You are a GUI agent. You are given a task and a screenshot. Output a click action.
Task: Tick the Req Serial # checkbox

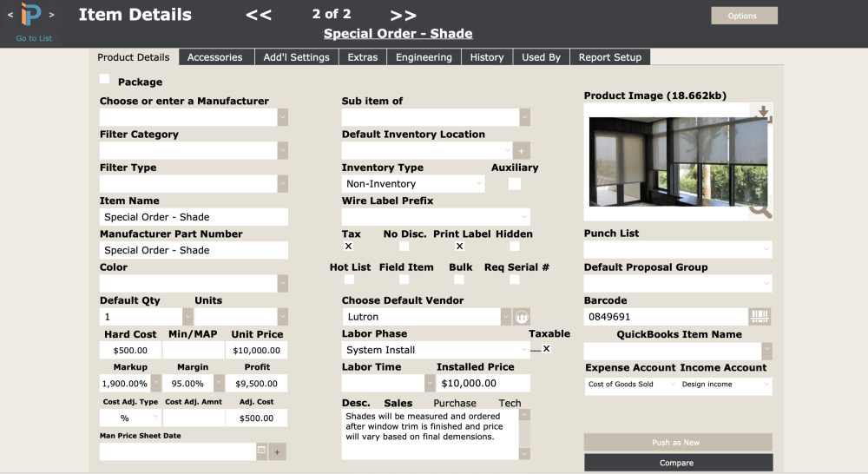click(515, 280)
